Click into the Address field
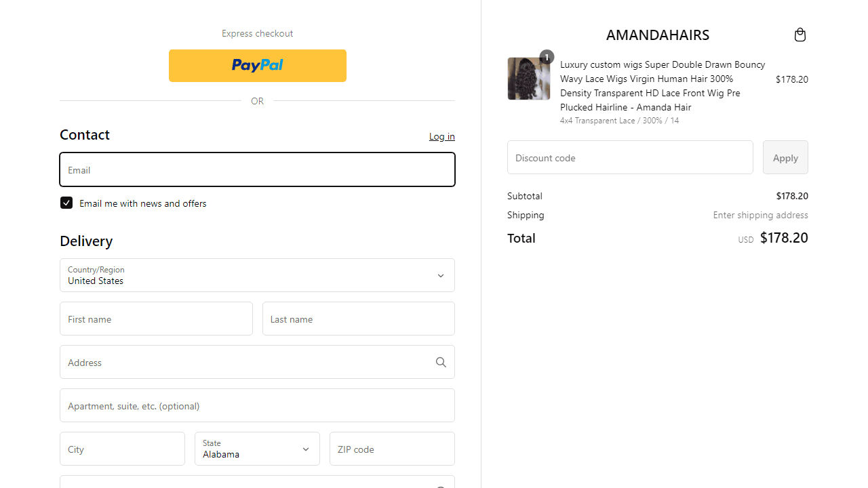Screen dimensions: 868x488 (x=258, y=362)
